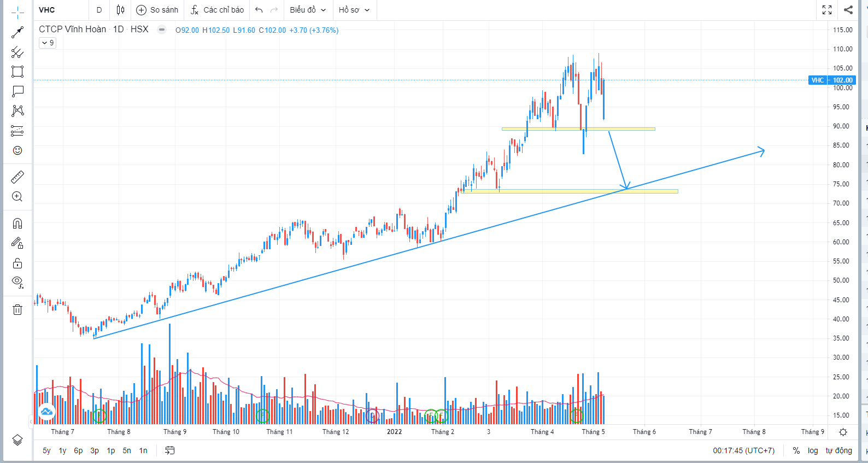Viewport: 868px width, 463px height.
Task: Toggle magnet mode on drawing toolbar
Action: click(x=17, y=224)
